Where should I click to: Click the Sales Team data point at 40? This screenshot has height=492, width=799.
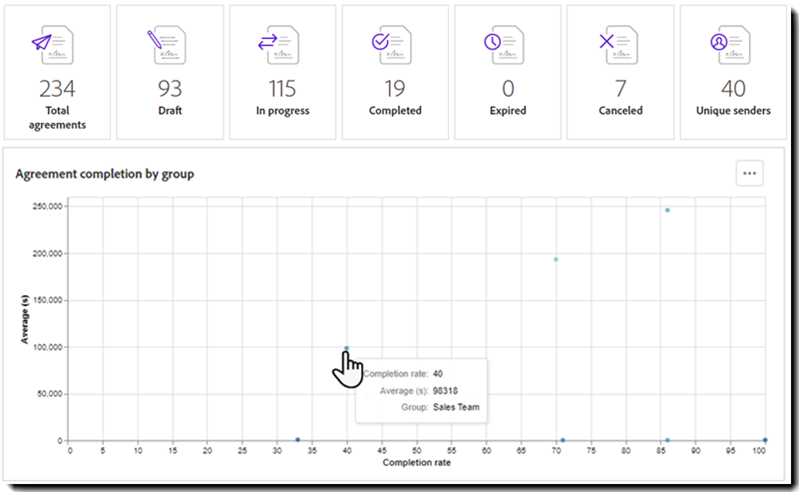[x=346, y=349]
